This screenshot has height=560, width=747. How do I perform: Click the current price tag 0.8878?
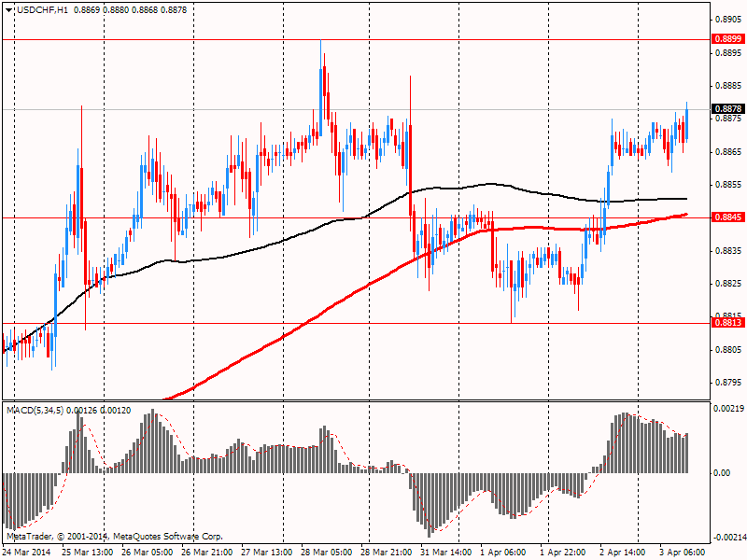click(x=728, y=109)
